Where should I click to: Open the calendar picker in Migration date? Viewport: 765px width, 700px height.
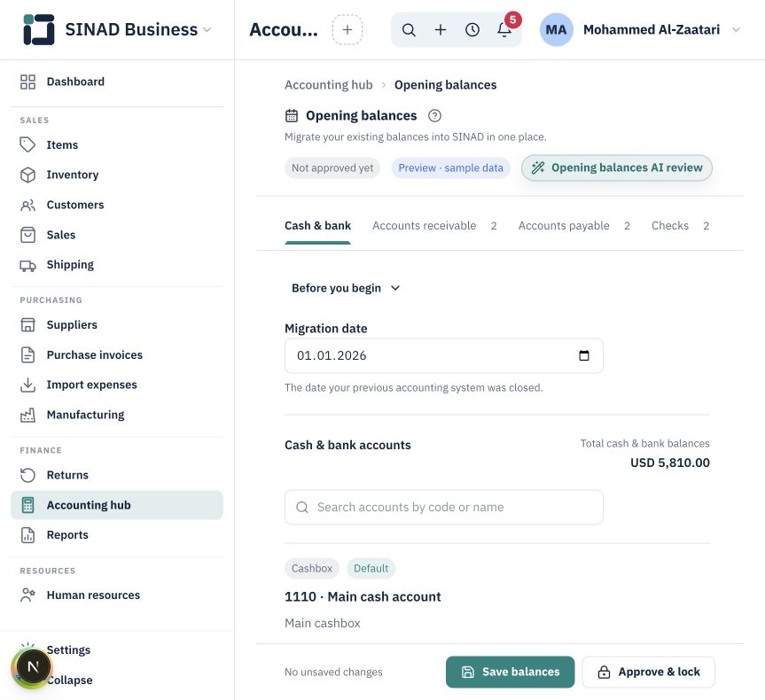584,355
